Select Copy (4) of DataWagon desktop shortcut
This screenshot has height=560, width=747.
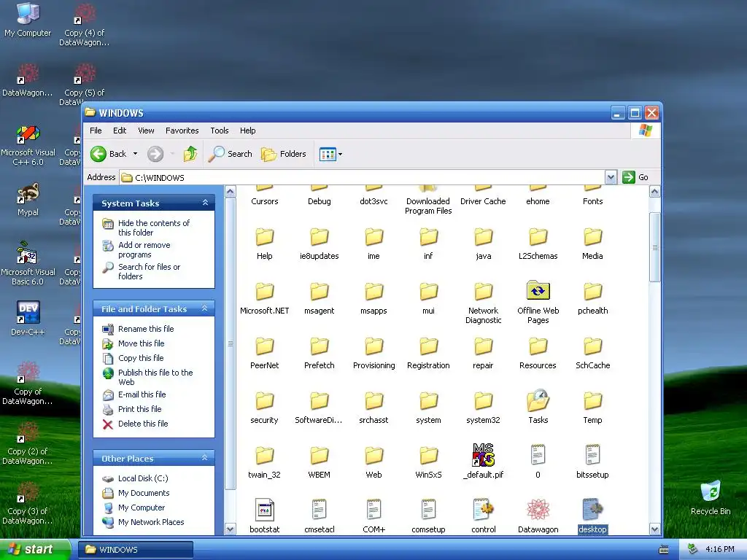tap(85, 25)
